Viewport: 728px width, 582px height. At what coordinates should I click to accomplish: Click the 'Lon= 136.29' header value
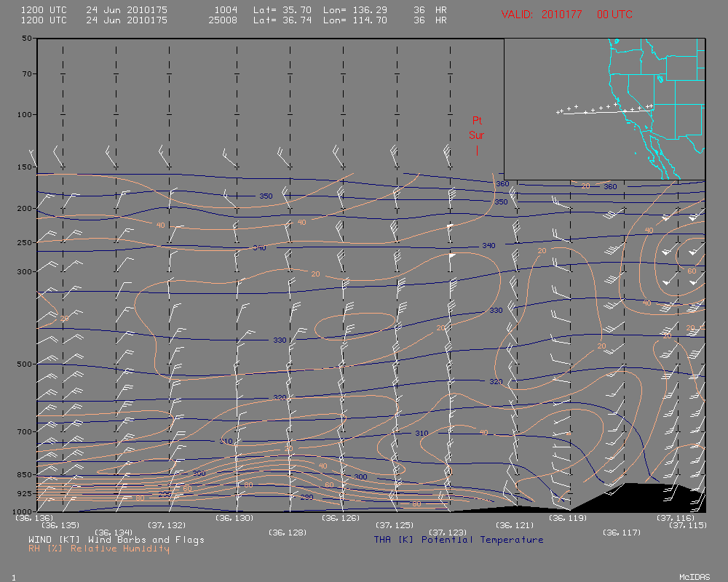point(355,10)
